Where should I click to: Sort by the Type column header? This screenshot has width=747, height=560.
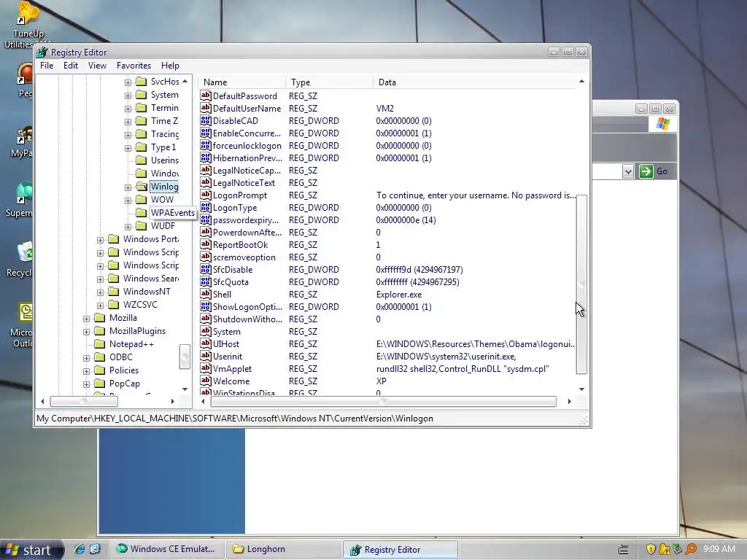coord(329,82)
